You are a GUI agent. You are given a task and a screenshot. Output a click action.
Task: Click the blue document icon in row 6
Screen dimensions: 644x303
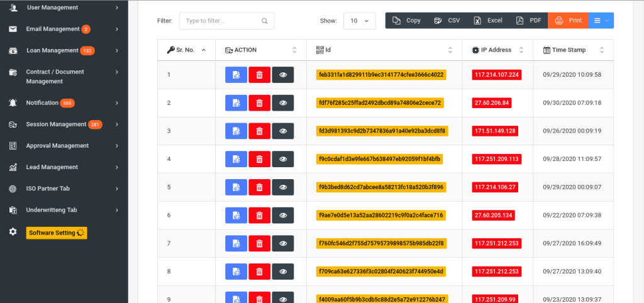point(236,216)
